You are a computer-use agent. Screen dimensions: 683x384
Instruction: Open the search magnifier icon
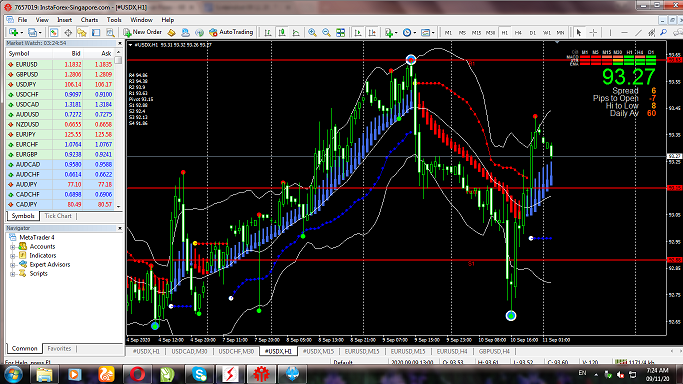coord(664,33)
